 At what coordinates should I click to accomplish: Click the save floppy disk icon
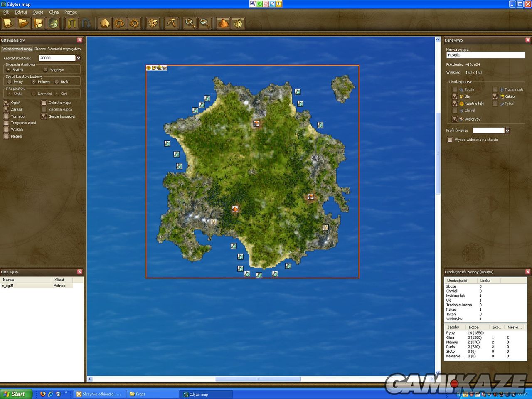(x=38, y=23)
